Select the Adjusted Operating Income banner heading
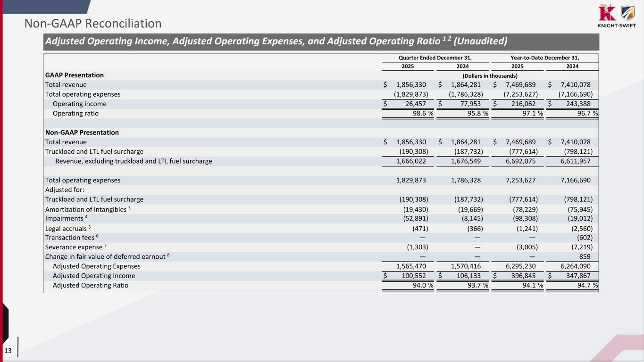Viewport: 644px width, 362px height. click(276, 41)
